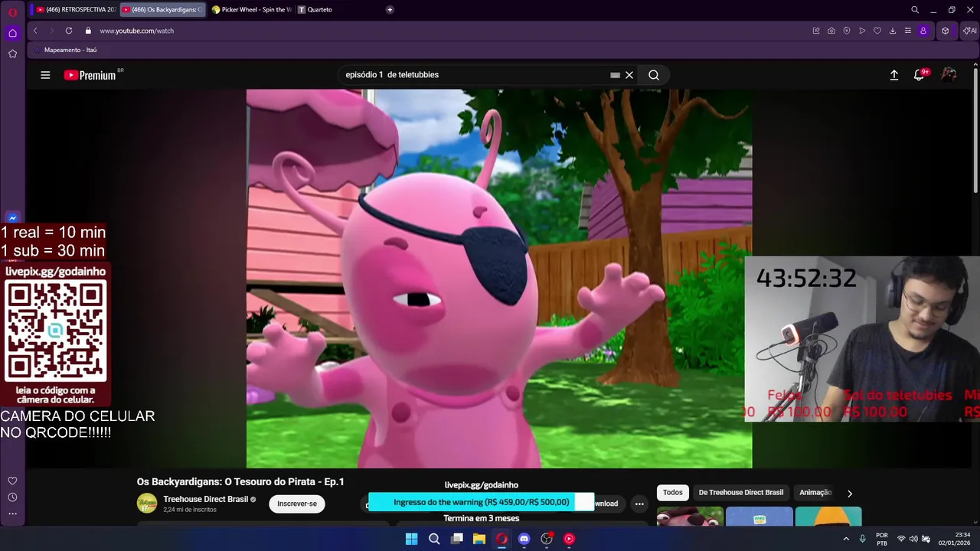
Task: Switch to the Picker Wheel tab
Action: click(x=250, y=10)
